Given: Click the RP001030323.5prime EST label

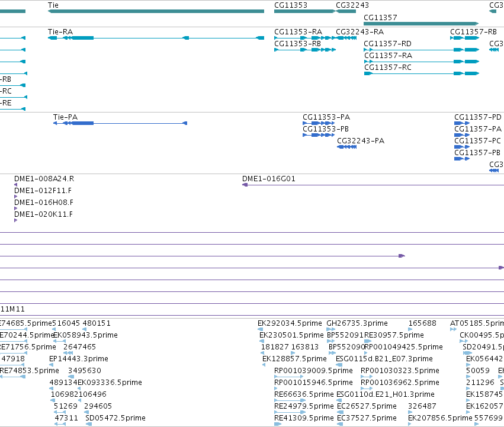Looking at the screenshot, I should coord(400,371).
